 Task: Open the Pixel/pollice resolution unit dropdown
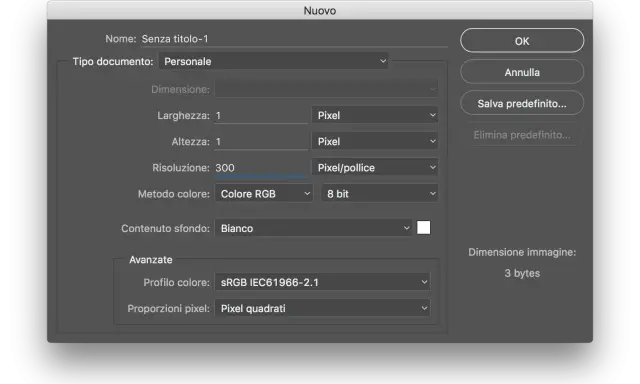click(x=375, y=168)
